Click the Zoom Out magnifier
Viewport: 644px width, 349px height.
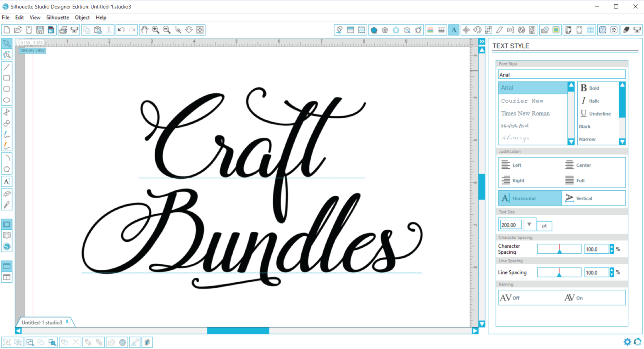coord(167,30)
